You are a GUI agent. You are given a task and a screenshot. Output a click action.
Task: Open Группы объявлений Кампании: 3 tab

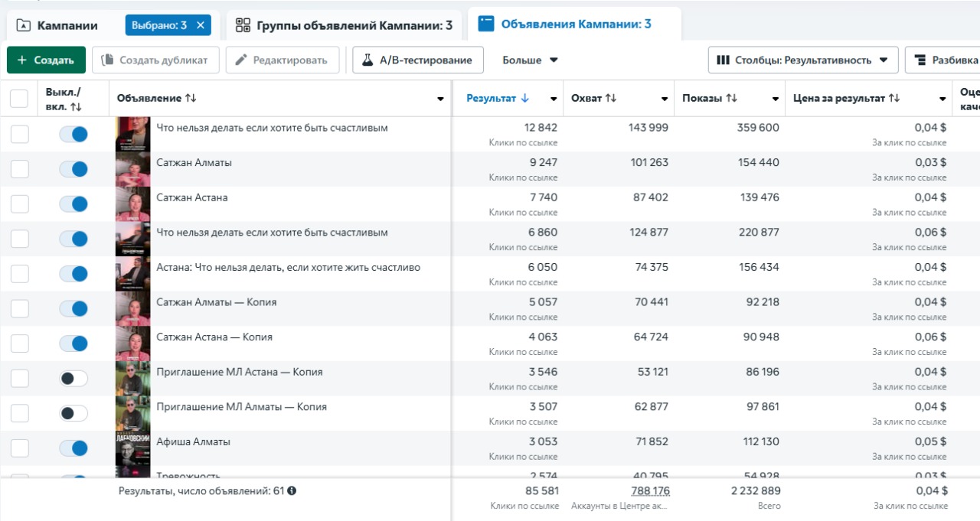point(344,25)
